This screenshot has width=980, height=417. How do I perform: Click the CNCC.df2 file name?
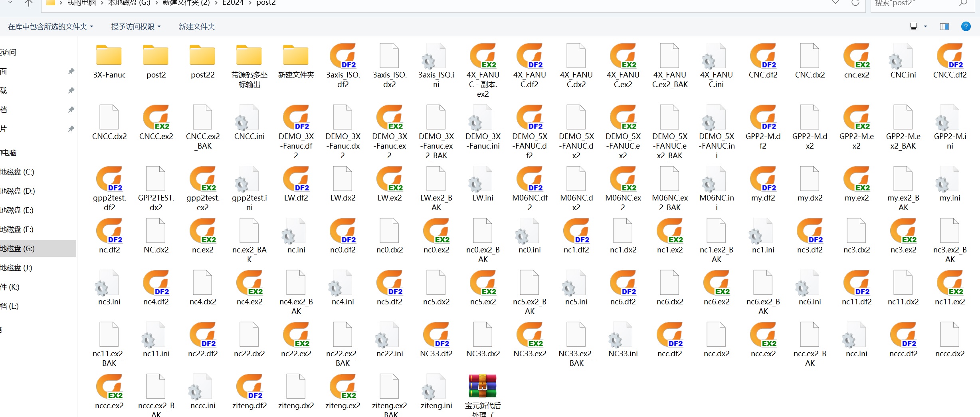coord(950,75)
